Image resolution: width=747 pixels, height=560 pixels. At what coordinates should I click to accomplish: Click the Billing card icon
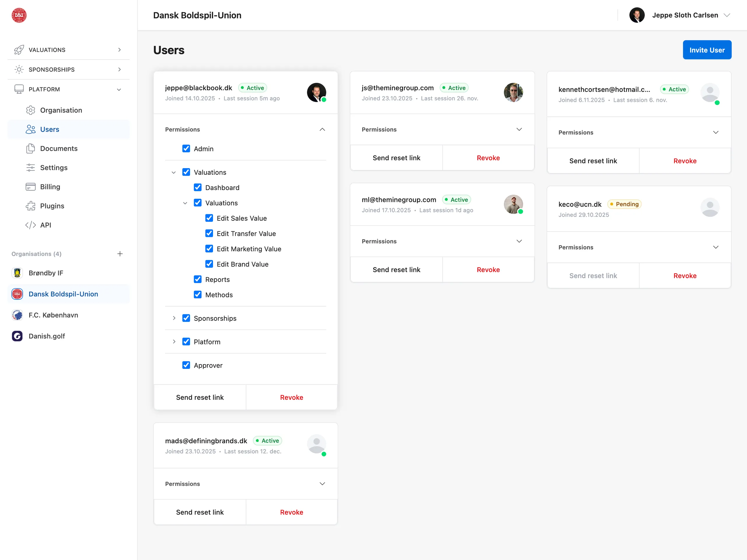(31, 187)
